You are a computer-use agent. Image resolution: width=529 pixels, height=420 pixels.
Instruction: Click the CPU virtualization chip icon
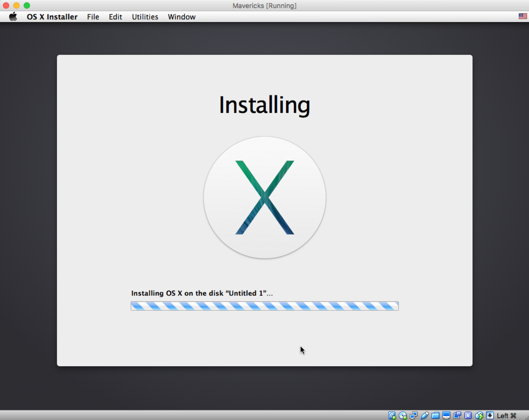click(x=468, y=416)
